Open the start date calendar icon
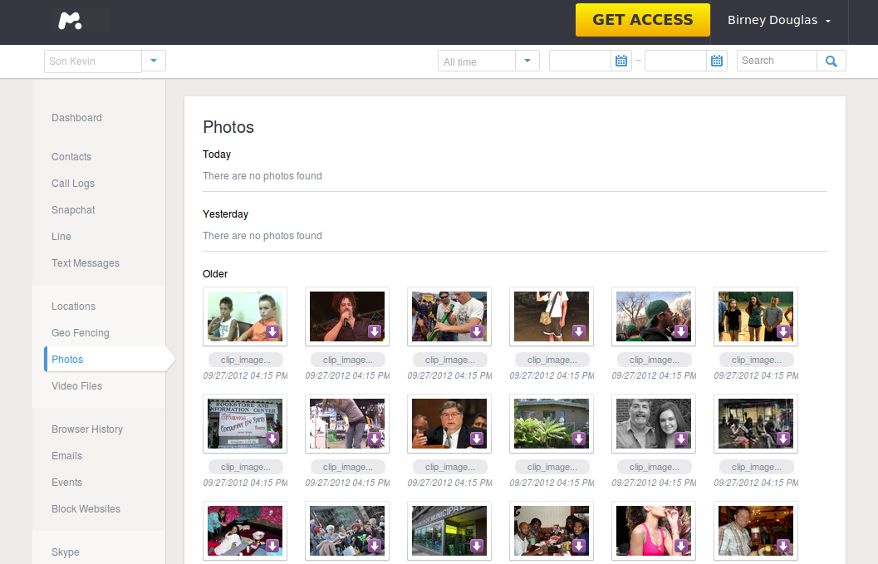878x564 pixels. tap(621, 61)
